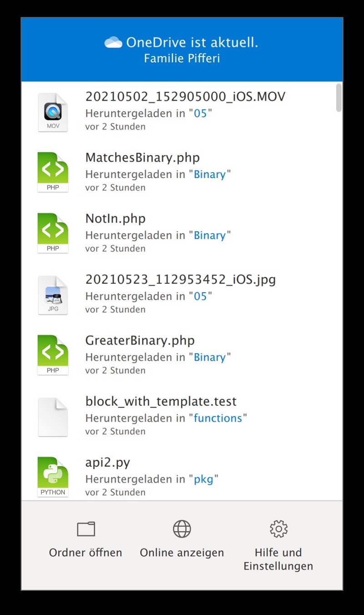This screenshot has height=615, width=364.
Task: Open the "functions" folder link
Action: [218, 418]
